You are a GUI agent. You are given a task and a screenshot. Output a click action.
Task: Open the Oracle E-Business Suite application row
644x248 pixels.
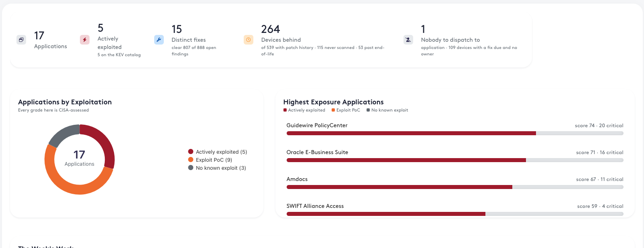click(x=455, y=156)
